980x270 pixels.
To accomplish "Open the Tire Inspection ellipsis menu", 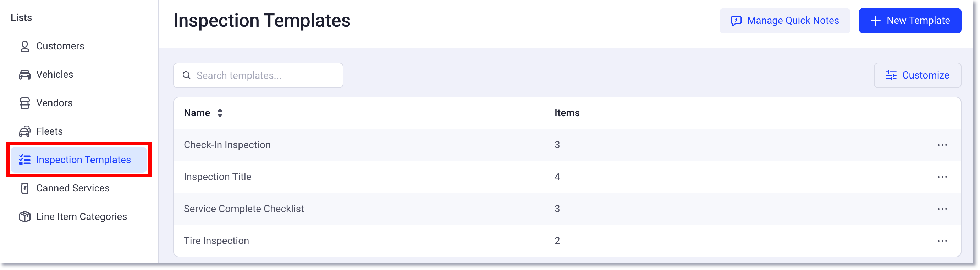I will click(943, 241).
